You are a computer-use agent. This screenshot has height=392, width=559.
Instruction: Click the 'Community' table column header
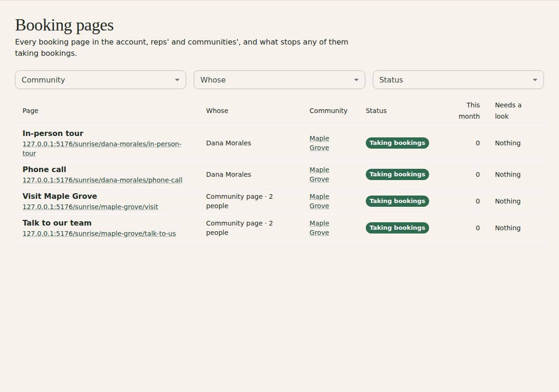pyautogui.click(x=328, y=111)
